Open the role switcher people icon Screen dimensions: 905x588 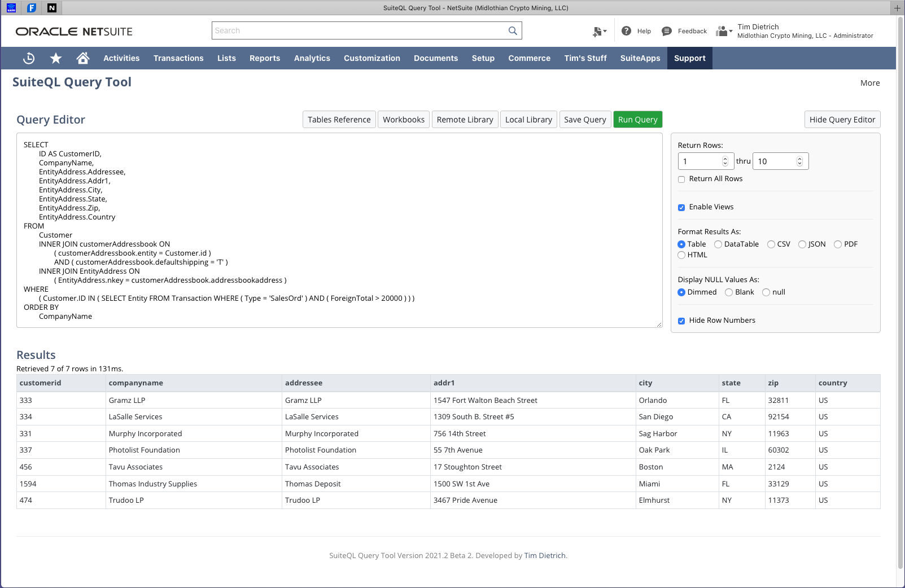[x=722, y=31]
